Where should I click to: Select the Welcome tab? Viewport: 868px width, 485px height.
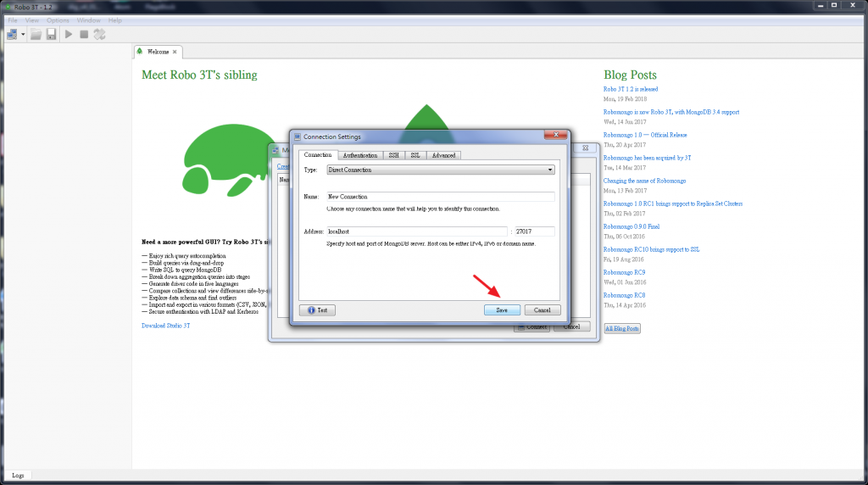[x=158, y=52]
